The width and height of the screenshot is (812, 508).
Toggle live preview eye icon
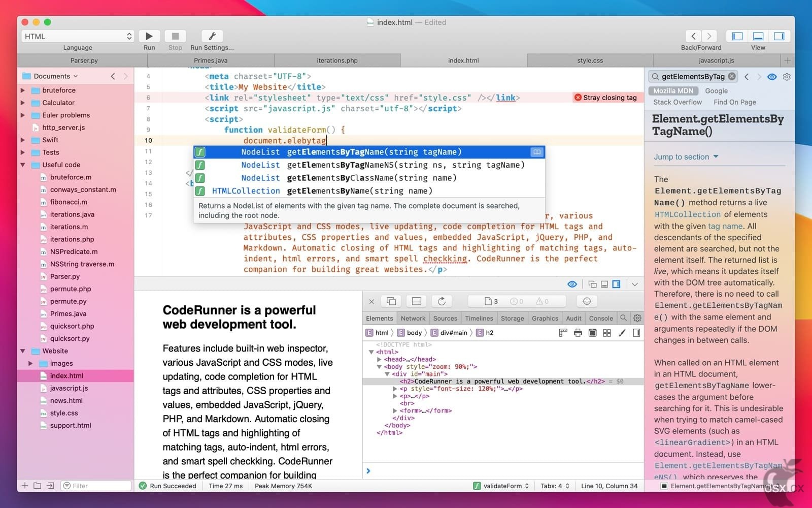572,284
